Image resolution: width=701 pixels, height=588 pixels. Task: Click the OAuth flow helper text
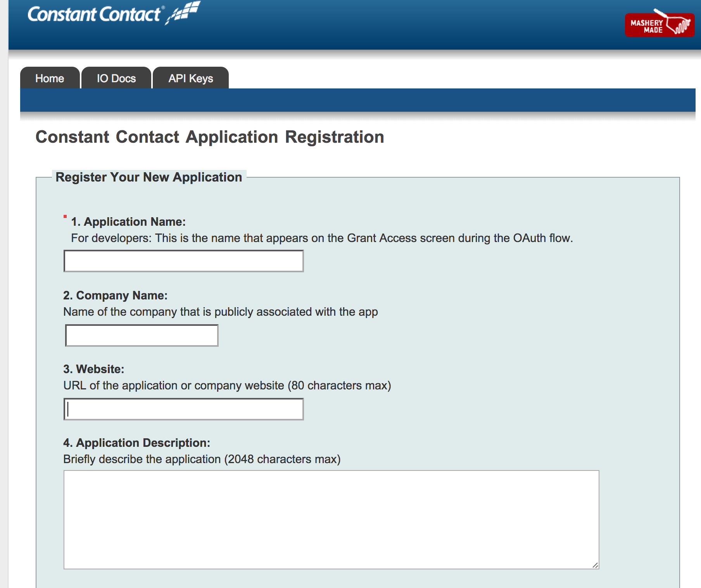[322, 238]
